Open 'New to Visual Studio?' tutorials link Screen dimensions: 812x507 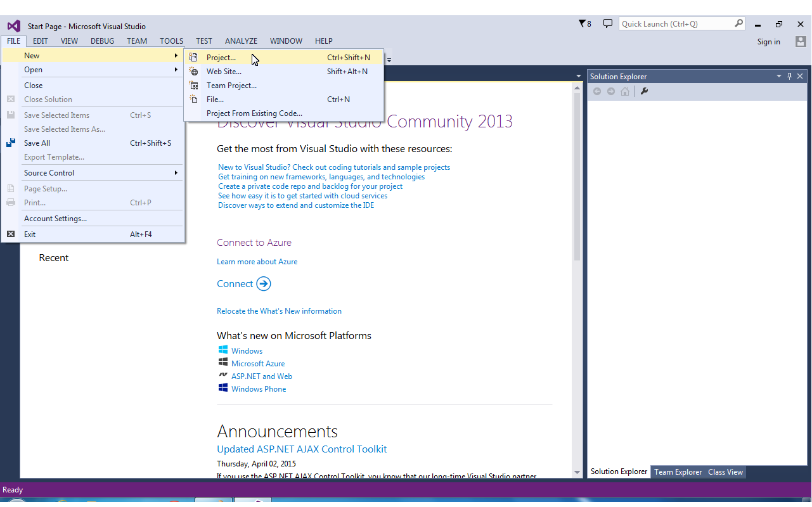coord(334,167)
